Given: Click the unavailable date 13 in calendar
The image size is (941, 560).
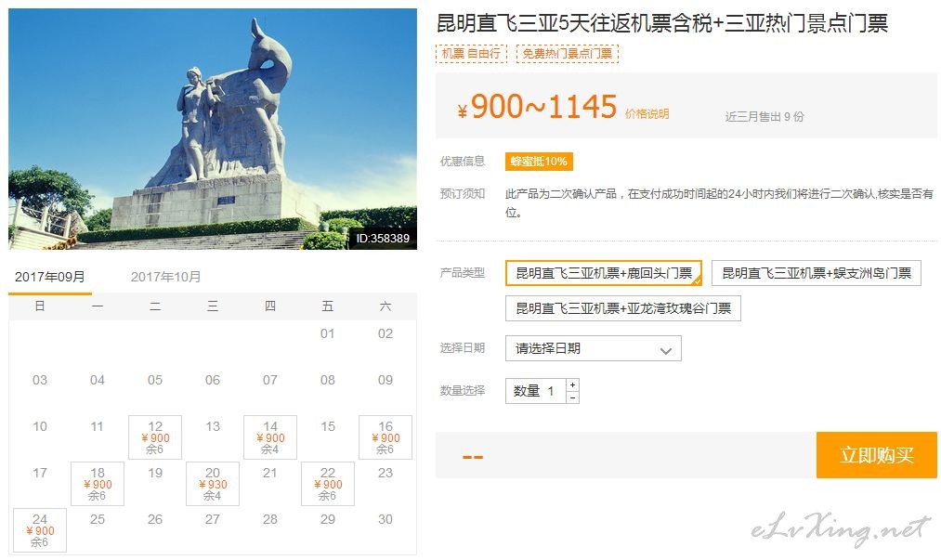Looking at the screenshot, I should (x=213, y=427).
